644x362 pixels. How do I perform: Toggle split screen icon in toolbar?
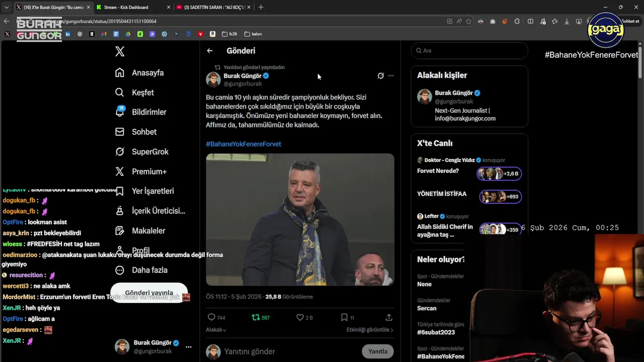[x=530, y=21]
